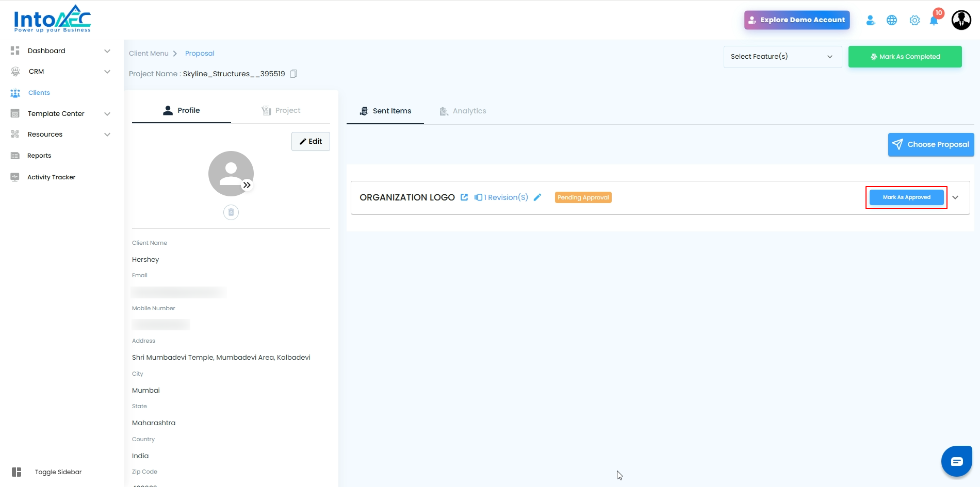Go to Clients in sidebar

click(39, 93)
